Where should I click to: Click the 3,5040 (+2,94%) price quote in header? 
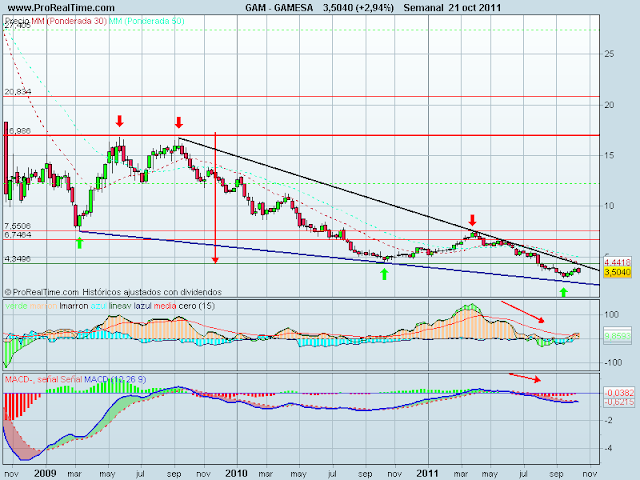tap(358, 8)
